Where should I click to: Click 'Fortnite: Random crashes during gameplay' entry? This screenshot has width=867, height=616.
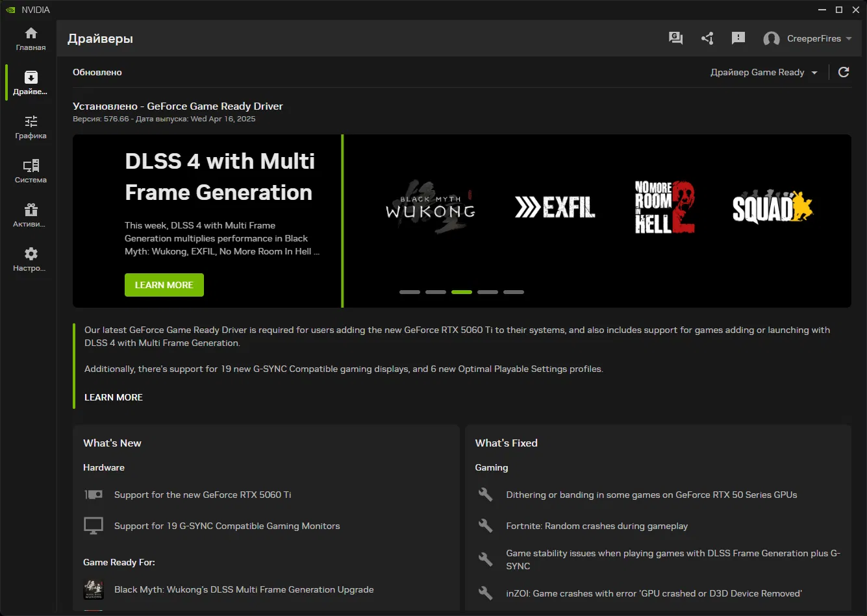coord(597,526)
